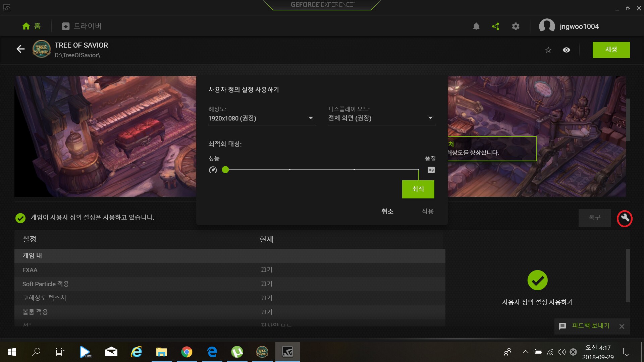Click the 고해상도 텍스처 row
Screen dimensions: 644x362
(x=230, y=298)
